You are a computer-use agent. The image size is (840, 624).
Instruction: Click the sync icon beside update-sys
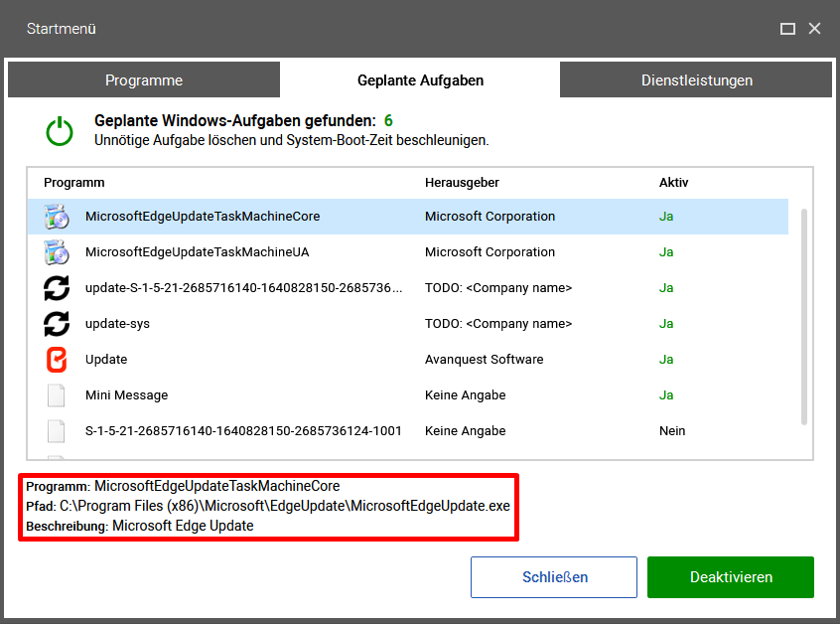(57, 324)
